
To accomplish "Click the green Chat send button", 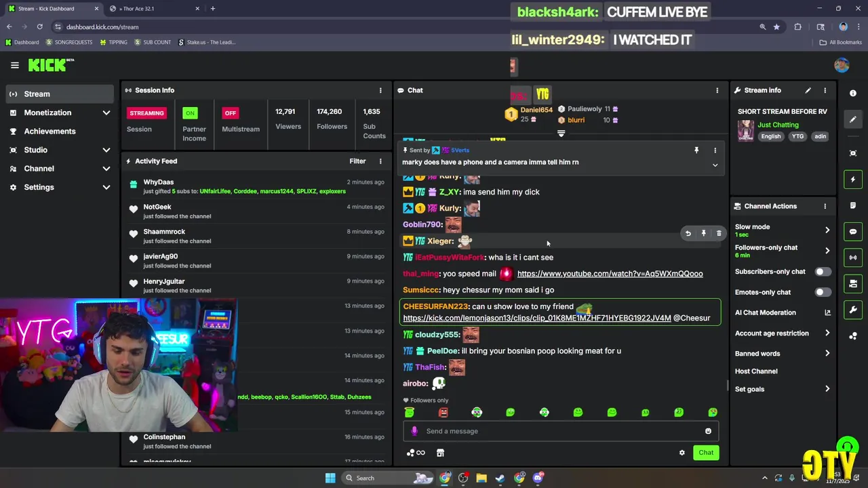I will tap(706, 453).
